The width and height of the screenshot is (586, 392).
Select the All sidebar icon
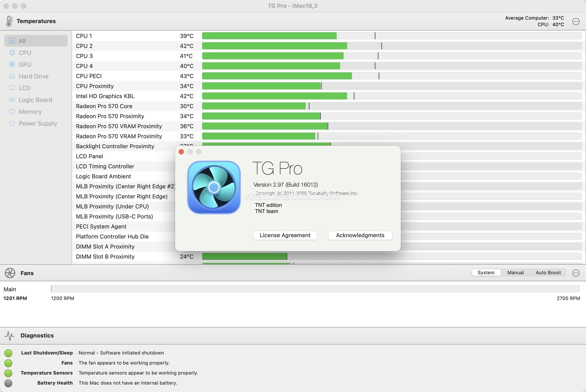pyautogui.click(x=12, y=41)
